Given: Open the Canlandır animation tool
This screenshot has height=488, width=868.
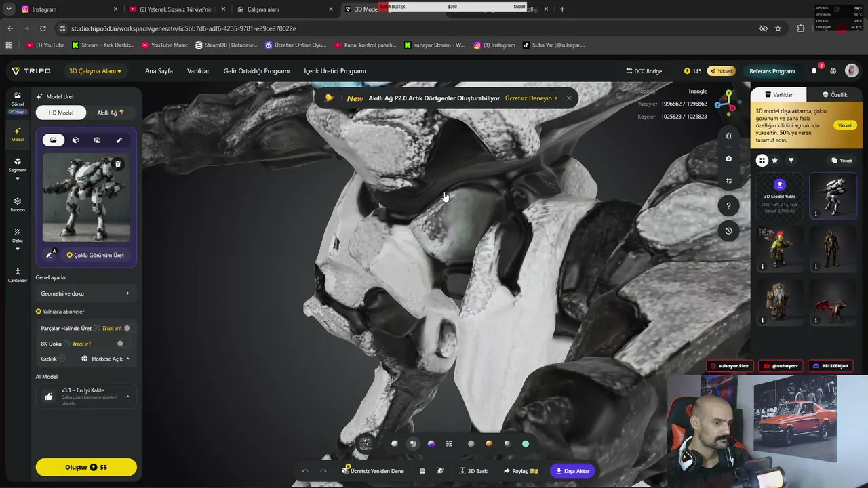Looking at the screenshot, I should 17,275.
